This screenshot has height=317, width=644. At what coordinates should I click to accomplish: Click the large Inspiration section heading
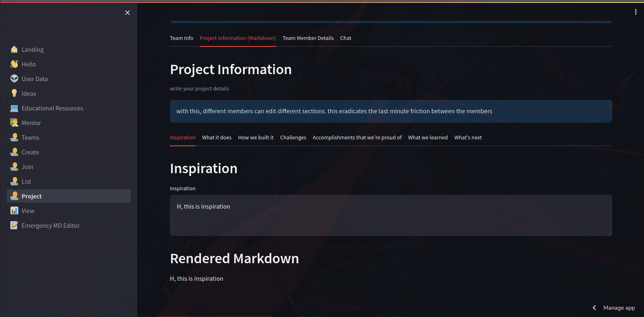tap(203, 168)
